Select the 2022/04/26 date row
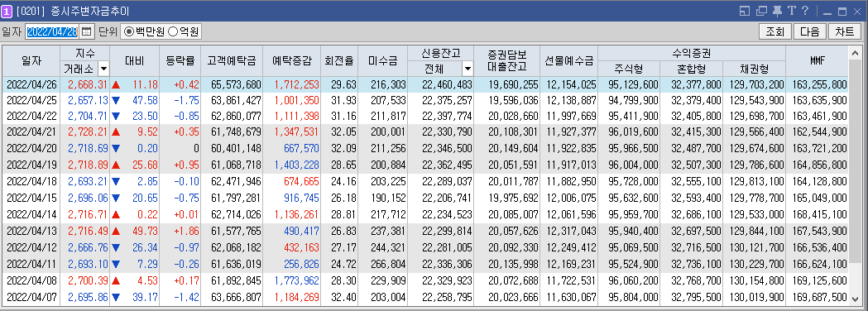The image size is (868, 311). [425, 84]
